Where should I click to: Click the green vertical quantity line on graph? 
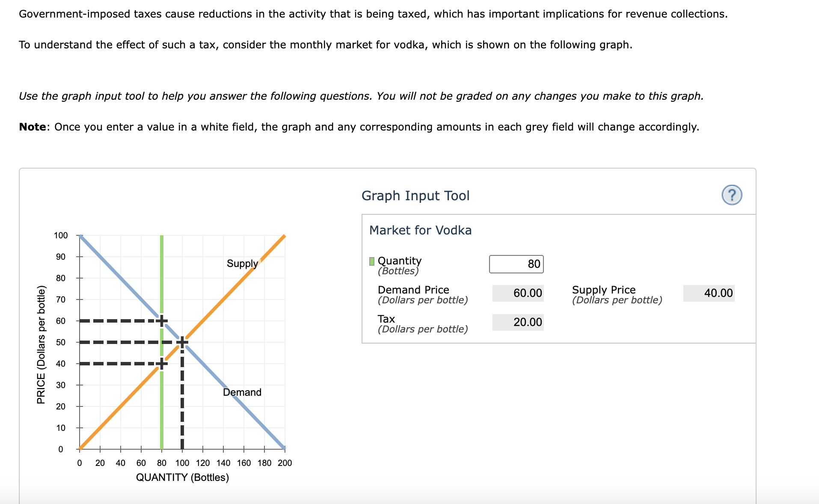[161, 406]
